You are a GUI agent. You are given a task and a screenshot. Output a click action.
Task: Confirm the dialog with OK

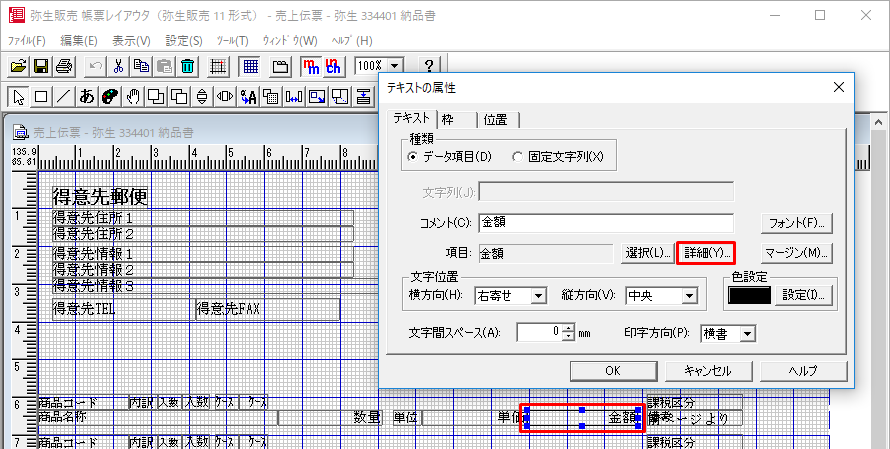click(x=613, y=371)
